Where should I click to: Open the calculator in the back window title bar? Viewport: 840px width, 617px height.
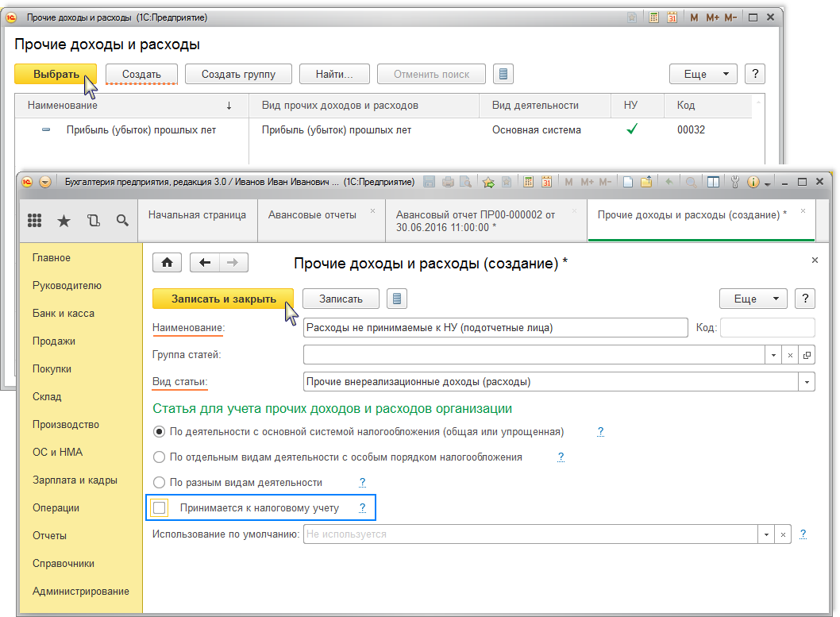[653, 17]
